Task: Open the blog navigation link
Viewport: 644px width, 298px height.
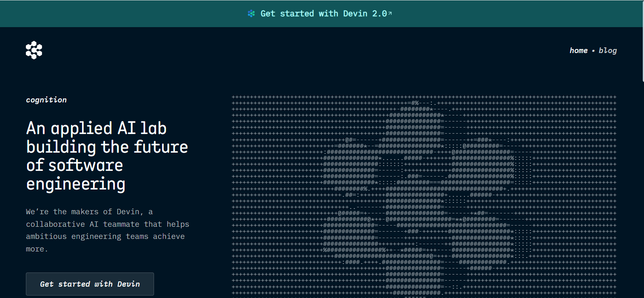Action: 607,51
